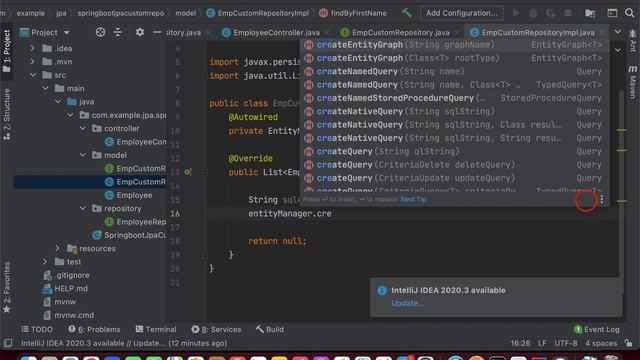Open EmployeeController class in tree
The image size is (640, 360).
coord(136,142)
